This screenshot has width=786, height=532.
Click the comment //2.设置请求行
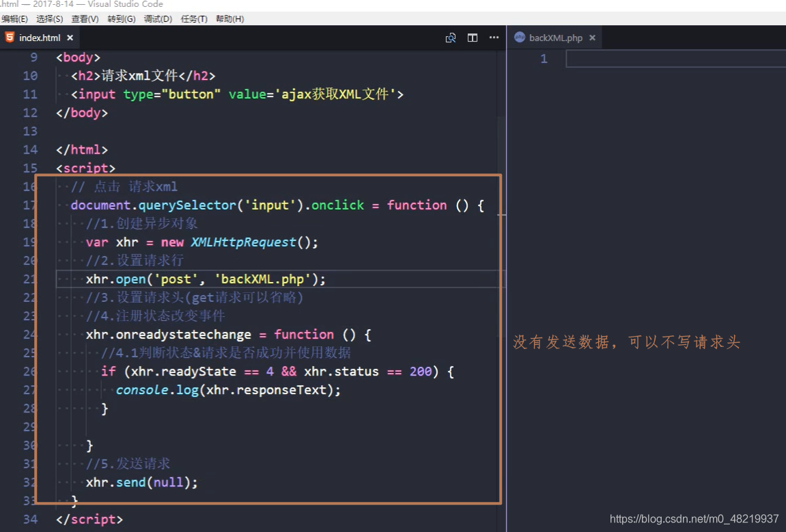pyautogui.click(x=135, y=260)
